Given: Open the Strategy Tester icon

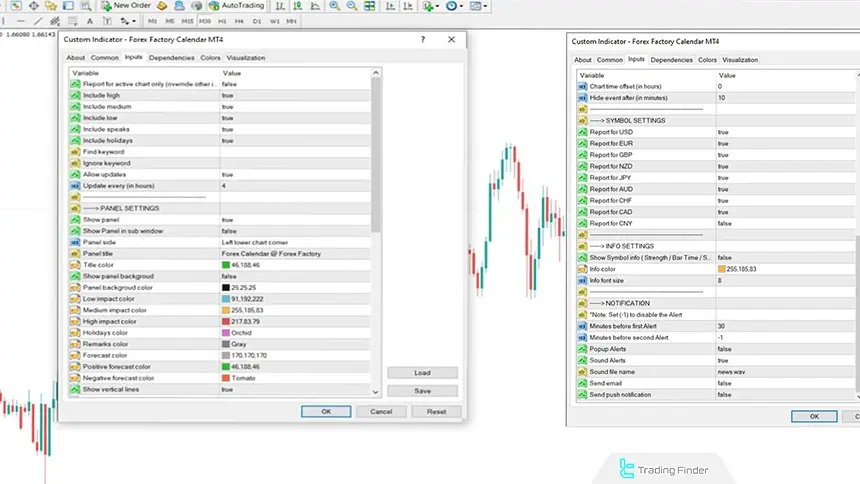Looking at the screenshot, I should 86,5.
